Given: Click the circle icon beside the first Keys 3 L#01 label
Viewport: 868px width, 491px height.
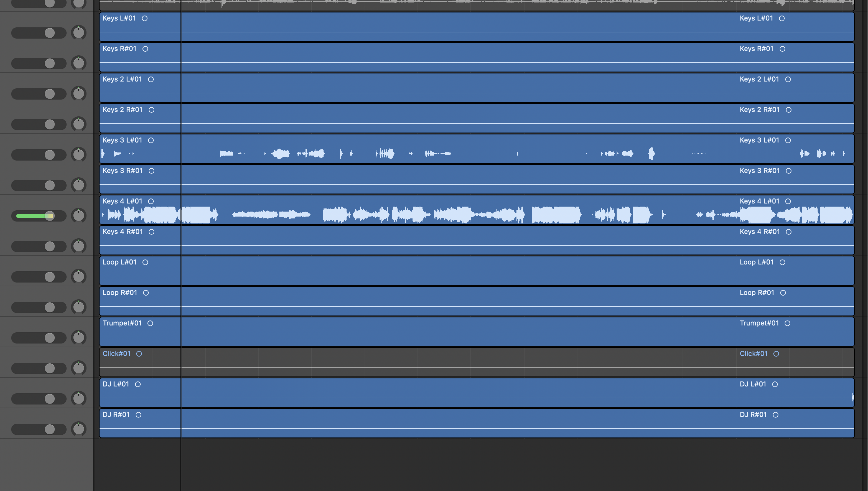Looking at the screenshot, I should 151,140.
